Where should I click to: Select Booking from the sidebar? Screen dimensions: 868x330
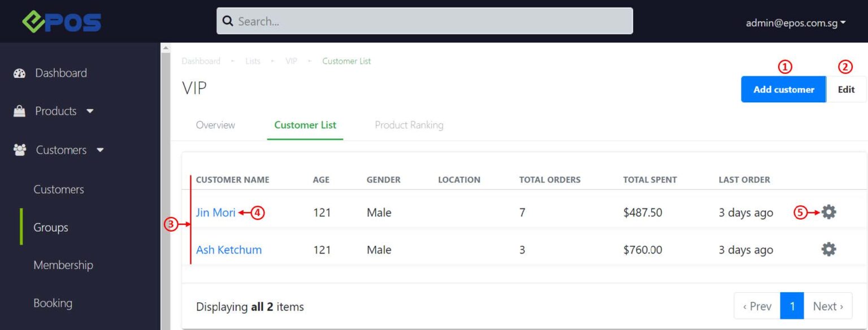click(x=53, y=303)
